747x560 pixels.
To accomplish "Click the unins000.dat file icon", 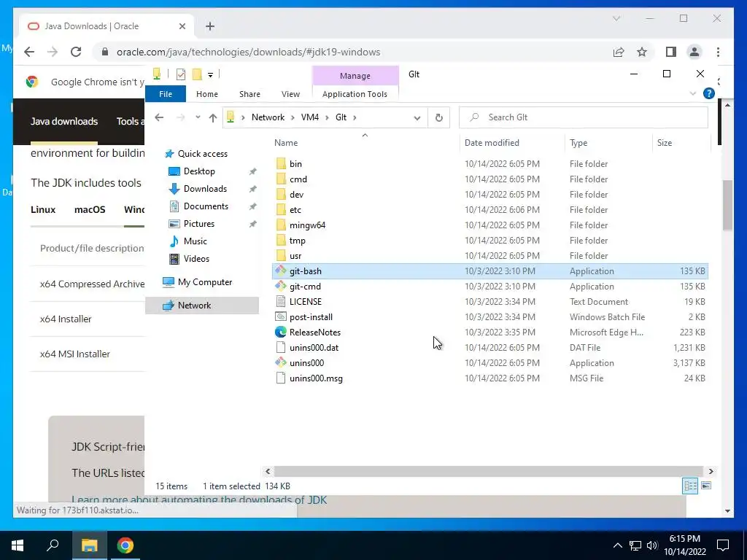I will tap(281, 348).
